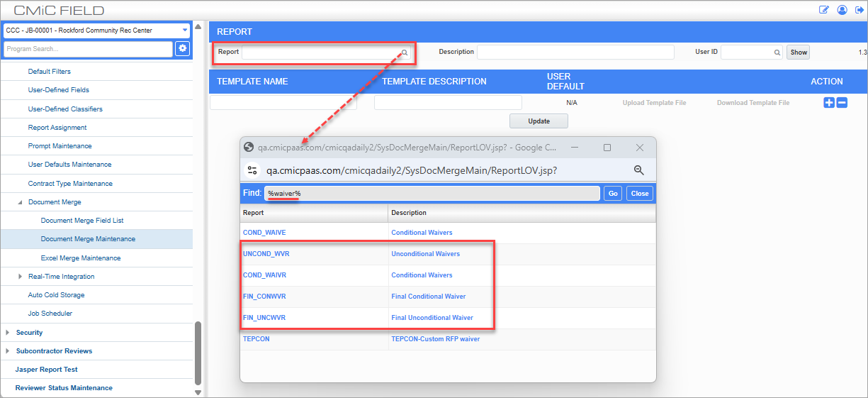Click Final Unconditional Waiver description
The width and height of the screenshot is (868, 398).
pyautogui.click(x=432, y=318)
